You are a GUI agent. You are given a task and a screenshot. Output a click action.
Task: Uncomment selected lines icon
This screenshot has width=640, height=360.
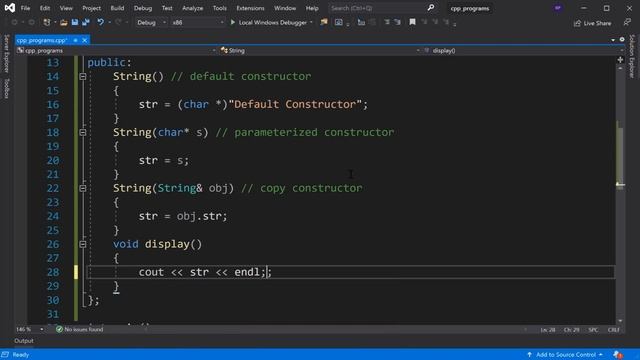[397, 22]
